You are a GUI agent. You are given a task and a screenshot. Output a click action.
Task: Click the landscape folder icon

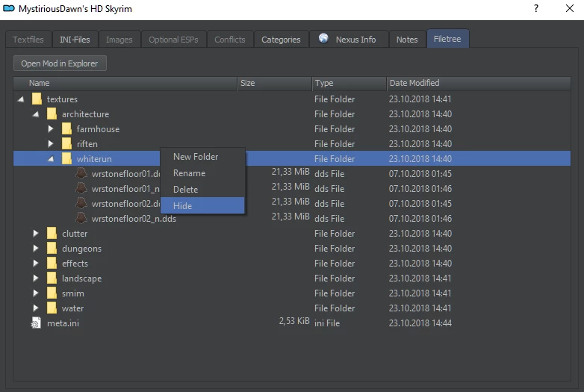point(52,278)
